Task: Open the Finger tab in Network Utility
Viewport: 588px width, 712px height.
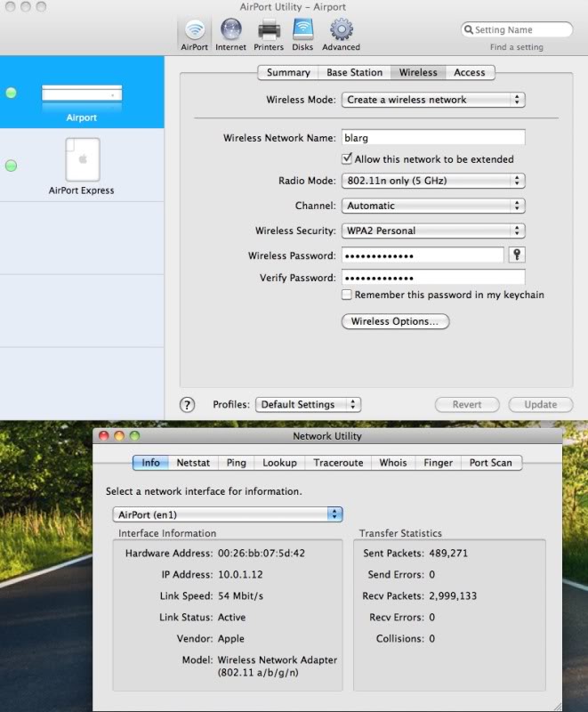Action: click(439, 463)
